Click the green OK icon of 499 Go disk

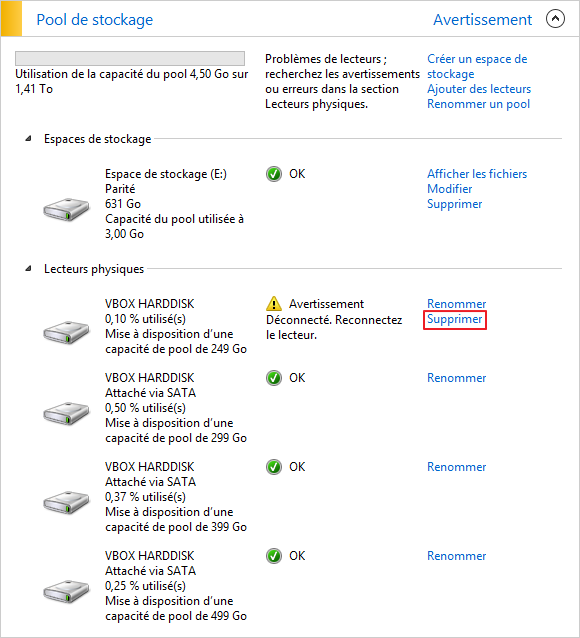pos(274,556)
